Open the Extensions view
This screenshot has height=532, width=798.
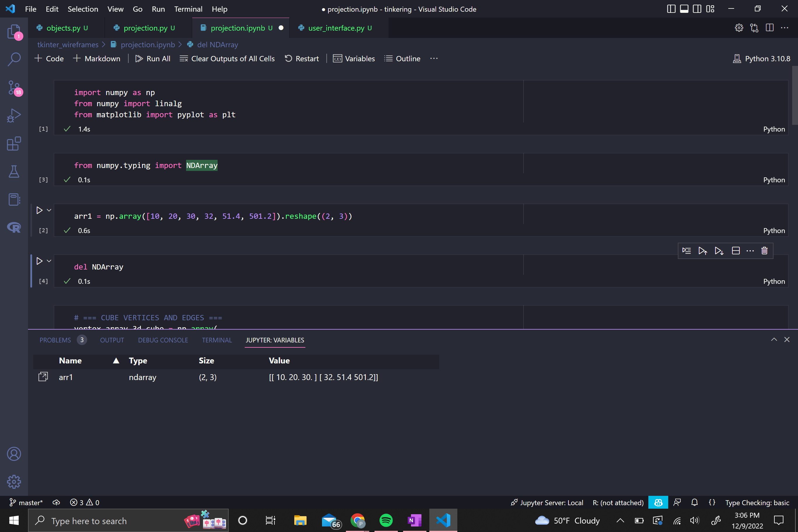14,143
